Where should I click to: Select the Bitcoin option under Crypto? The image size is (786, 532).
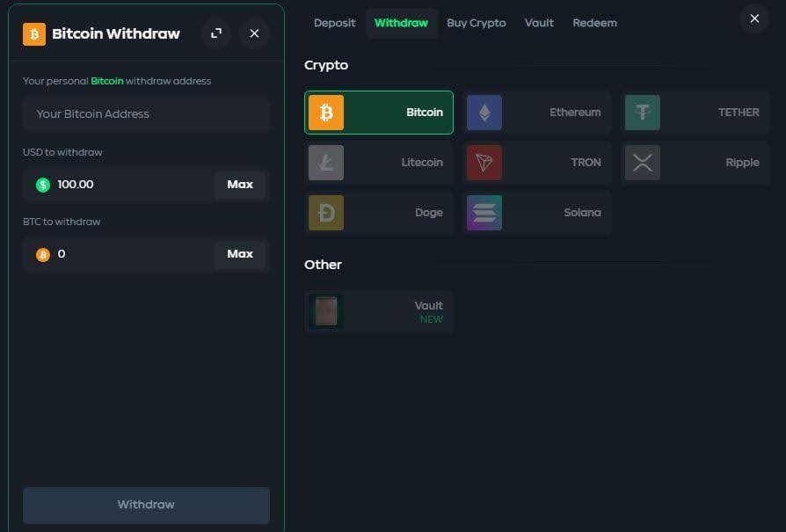[379, 113]
